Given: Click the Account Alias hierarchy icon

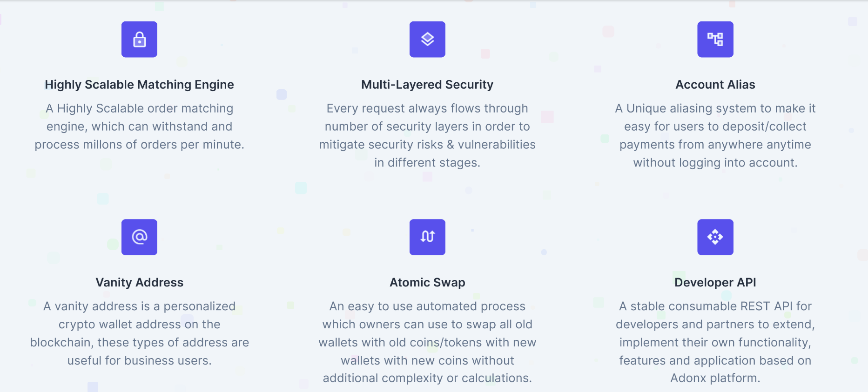Looking at the screenshot, I should (715, 40).
